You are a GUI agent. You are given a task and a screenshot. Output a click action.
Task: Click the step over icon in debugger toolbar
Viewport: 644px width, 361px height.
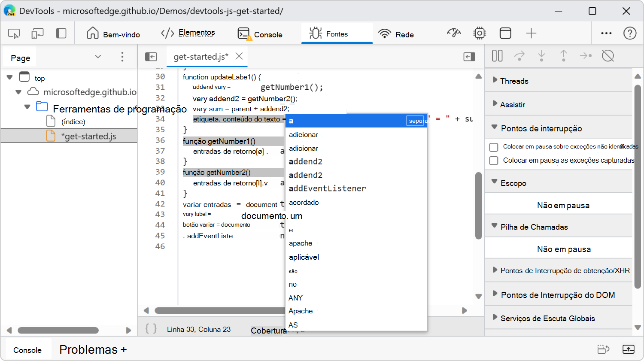[519, 56]
